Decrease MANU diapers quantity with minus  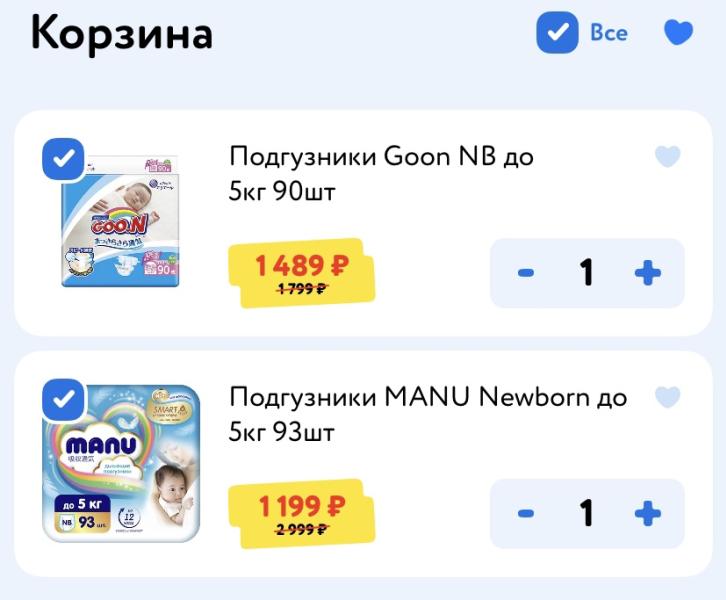[526, 514]
